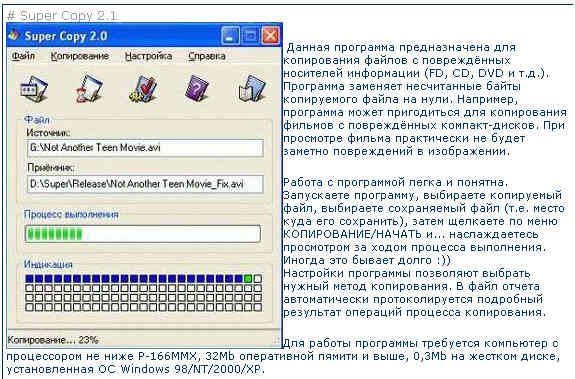The height and width of the screenshot is (379, 575).
Task: Close the Super Copy 2.0 window
Action: [x=271, y=36]
